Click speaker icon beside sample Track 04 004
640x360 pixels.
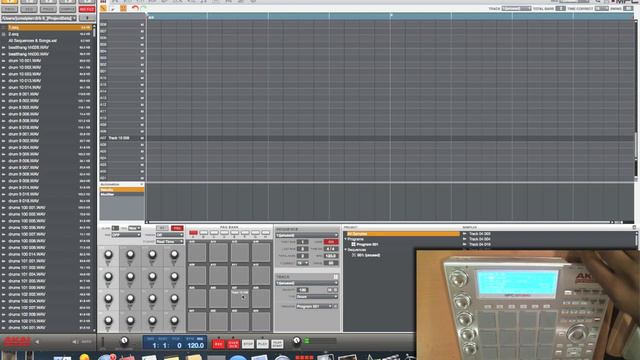point(464,239)
